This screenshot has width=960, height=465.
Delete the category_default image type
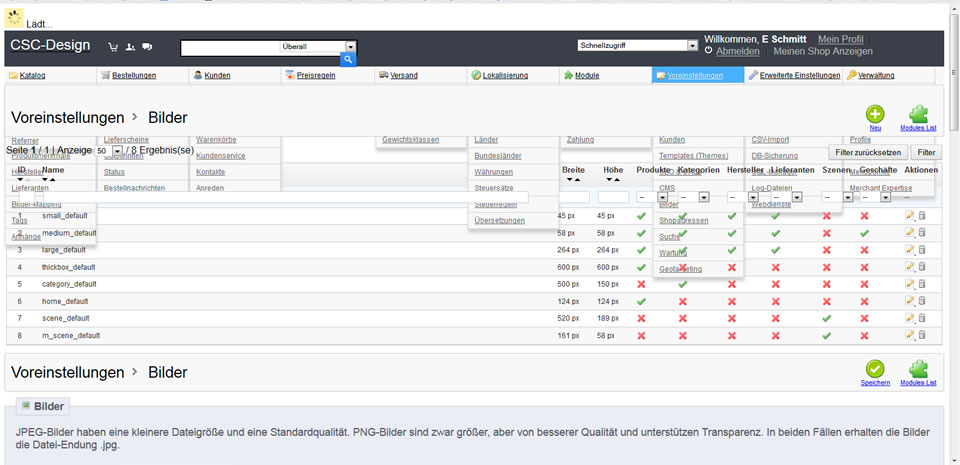click(922, 284)
